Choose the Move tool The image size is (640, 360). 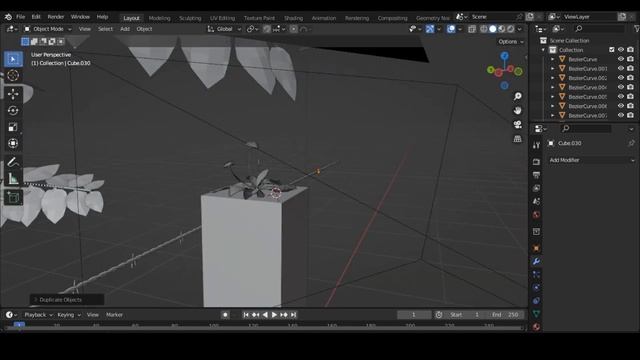click(x=13, y=94)
